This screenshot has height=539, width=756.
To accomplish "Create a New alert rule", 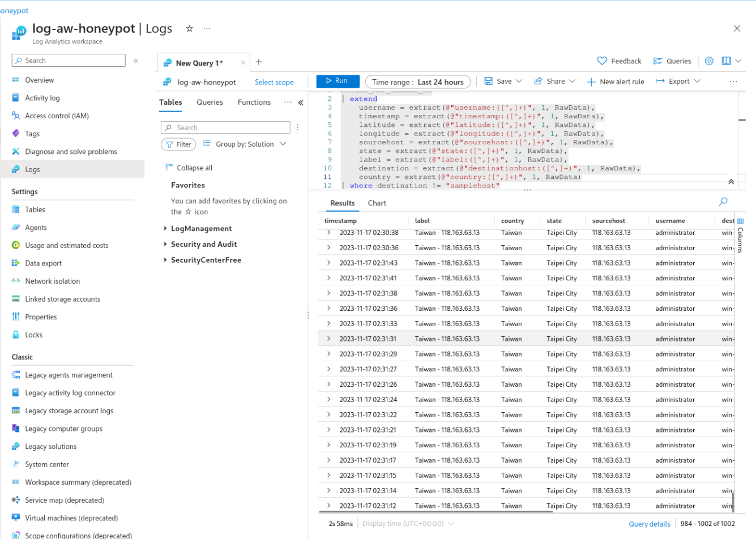I will 616,82.
